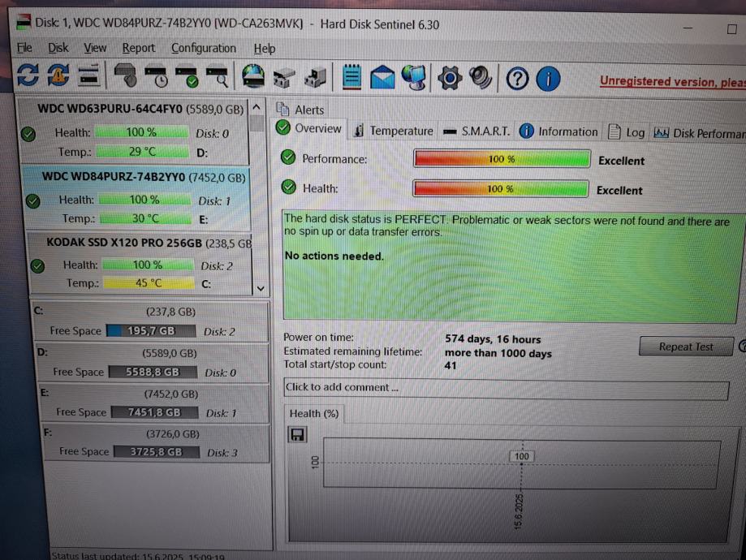Open help with the question mark icon
746x560 pixels.
517,79
